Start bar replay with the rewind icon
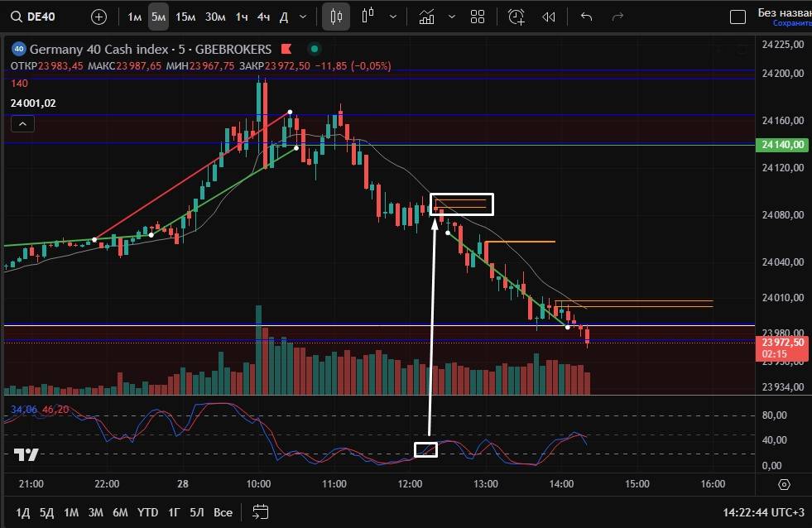This screenshot has height=528, width=812. tap(548, 17)
